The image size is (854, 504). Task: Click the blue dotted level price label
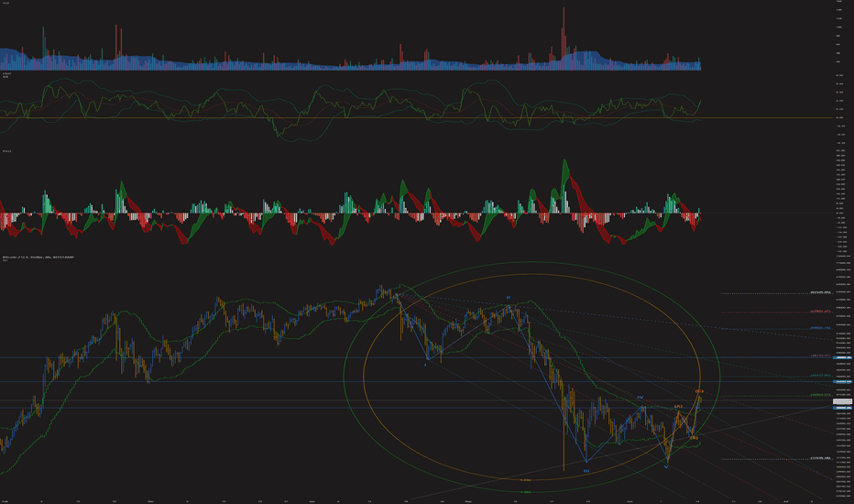[820, 328]
